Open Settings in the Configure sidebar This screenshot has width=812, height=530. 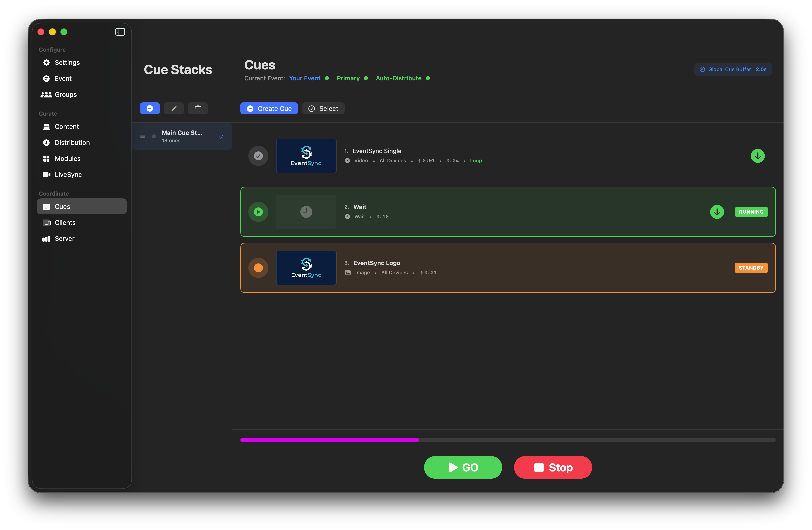[67, 62]
